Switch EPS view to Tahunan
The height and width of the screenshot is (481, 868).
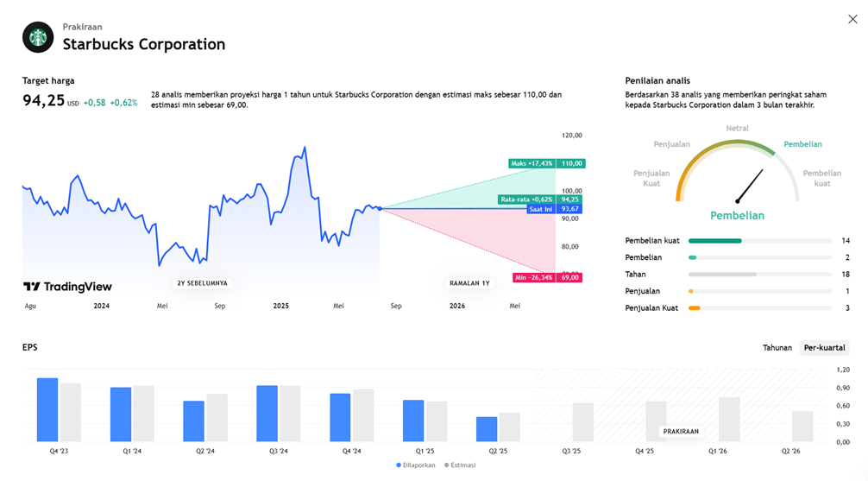(x=777, y=347)
